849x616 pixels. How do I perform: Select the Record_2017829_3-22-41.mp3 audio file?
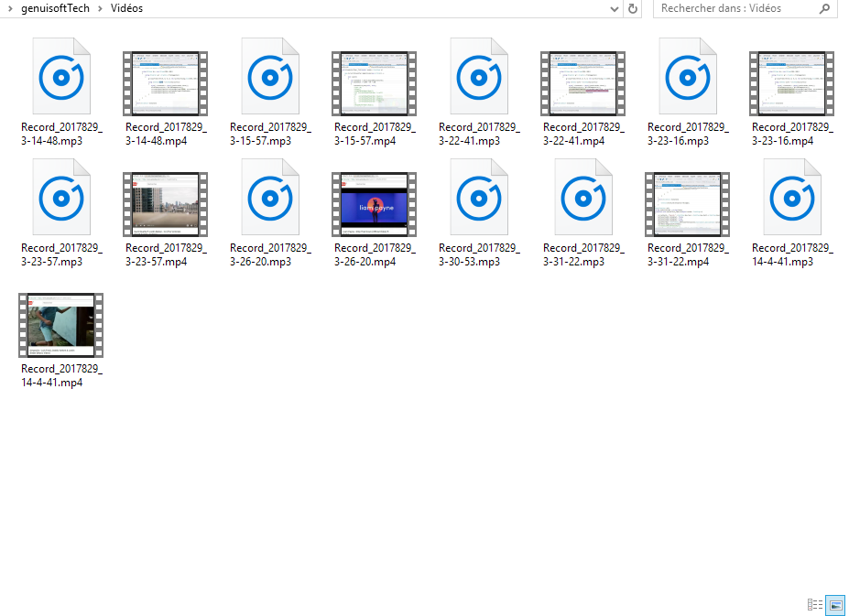coord(478,76)
